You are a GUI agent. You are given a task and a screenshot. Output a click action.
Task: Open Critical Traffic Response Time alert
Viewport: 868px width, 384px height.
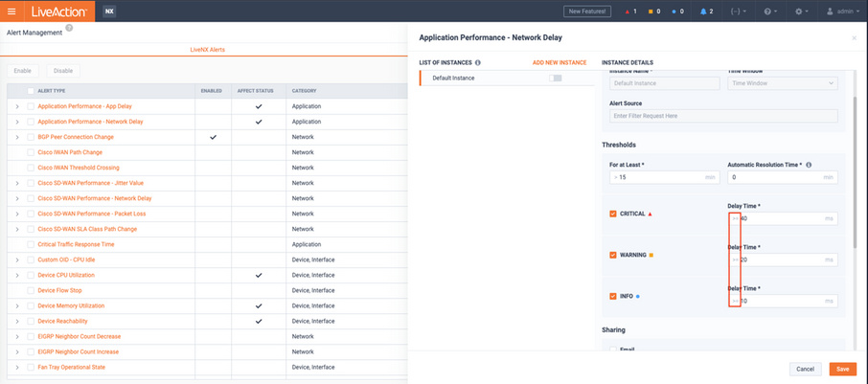76,244
